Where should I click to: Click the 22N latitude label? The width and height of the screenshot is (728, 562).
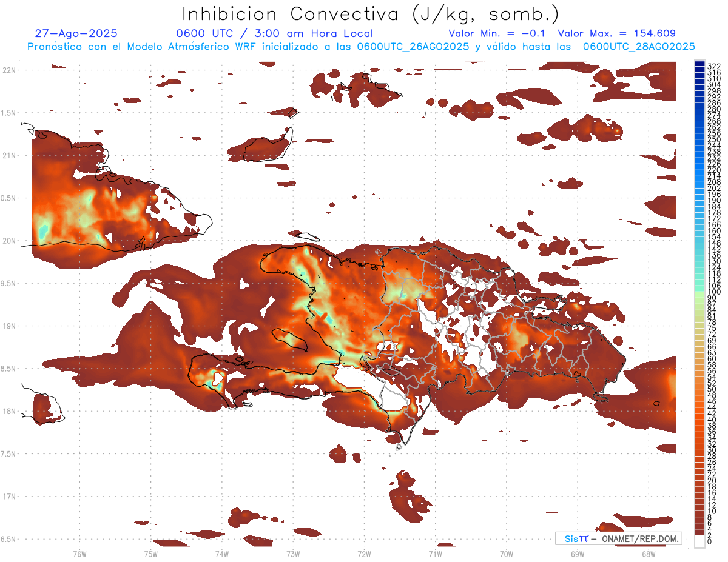click(8, 70)
